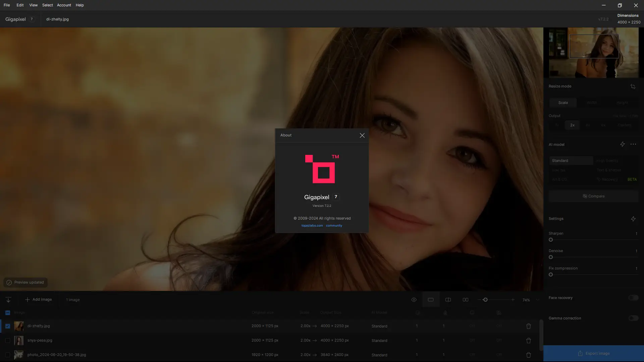The image size is (644, 362).
Task: Open the community link in About
Action: pyautogui.click(x=334, y=226)
